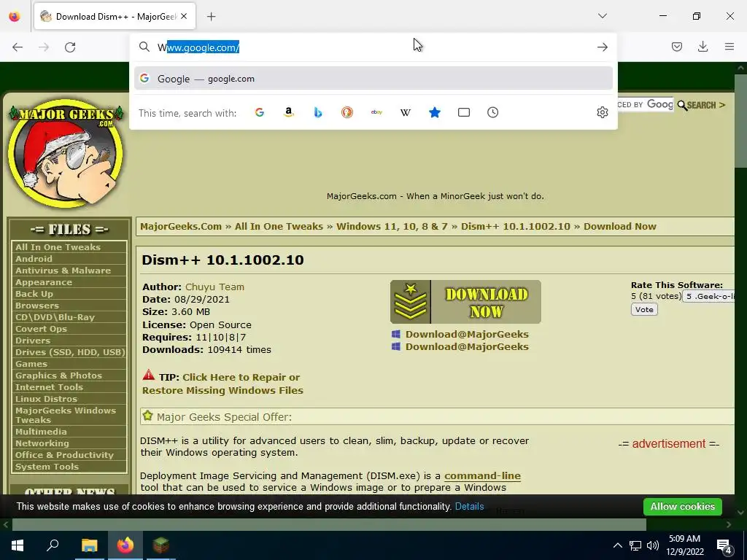Open File Explorer from taskbar

(x=89, y=545)
